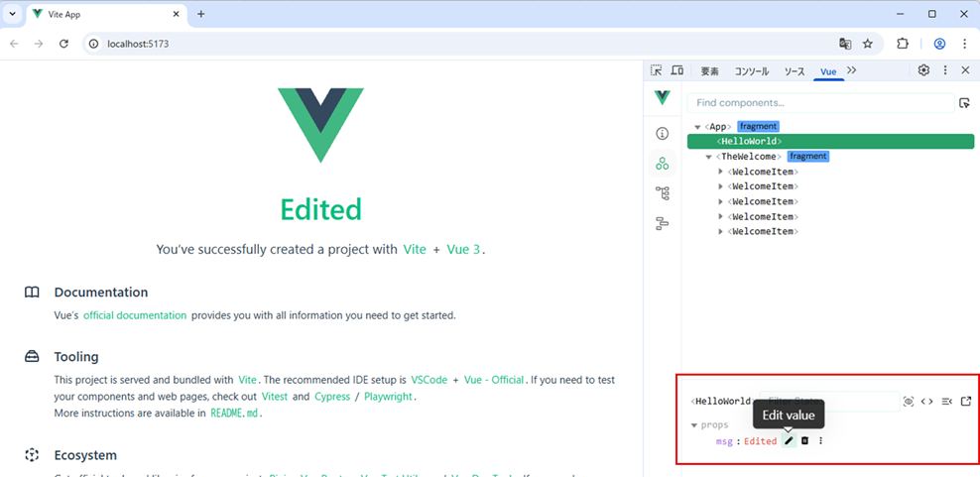Select the Components icon in Vue sidebar

[x=663, y=164]
